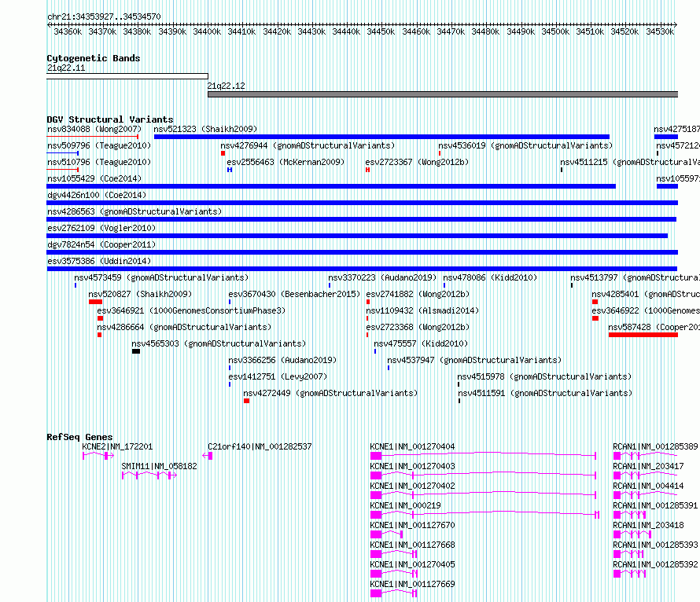Viewport: 700px width, 602px height.
Task: Select the RCAN1|NM_203418 transcript label
Action: [x=648, y=525]
